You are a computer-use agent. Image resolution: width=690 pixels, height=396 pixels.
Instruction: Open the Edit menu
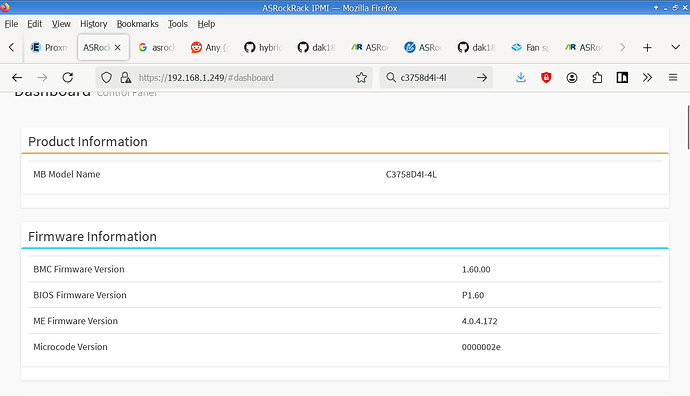coord(34,24)
